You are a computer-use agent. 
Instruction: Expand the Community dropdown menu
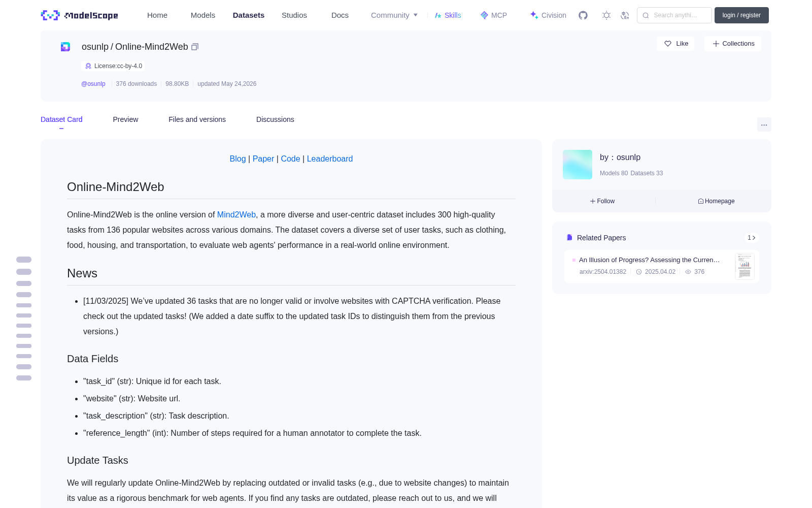pos(394,15)
